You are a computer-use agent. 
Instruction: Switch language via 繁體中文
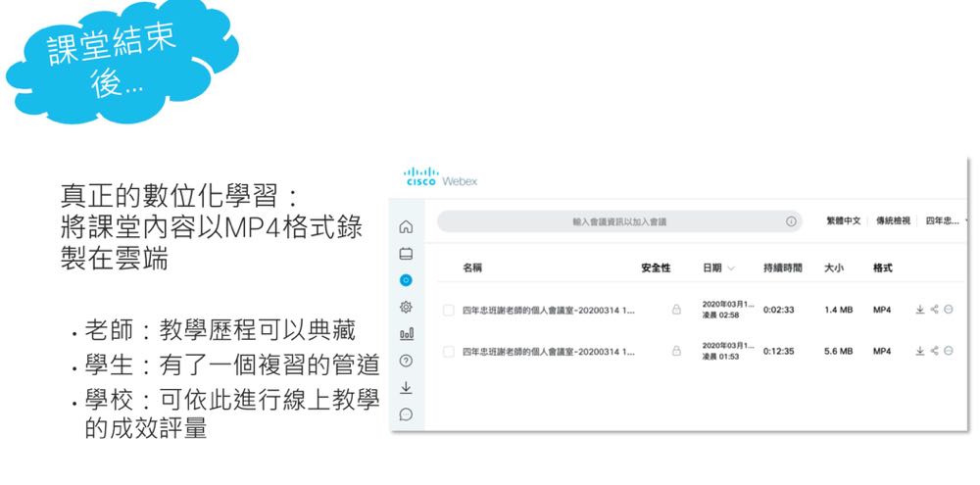[x=843, y=221]
